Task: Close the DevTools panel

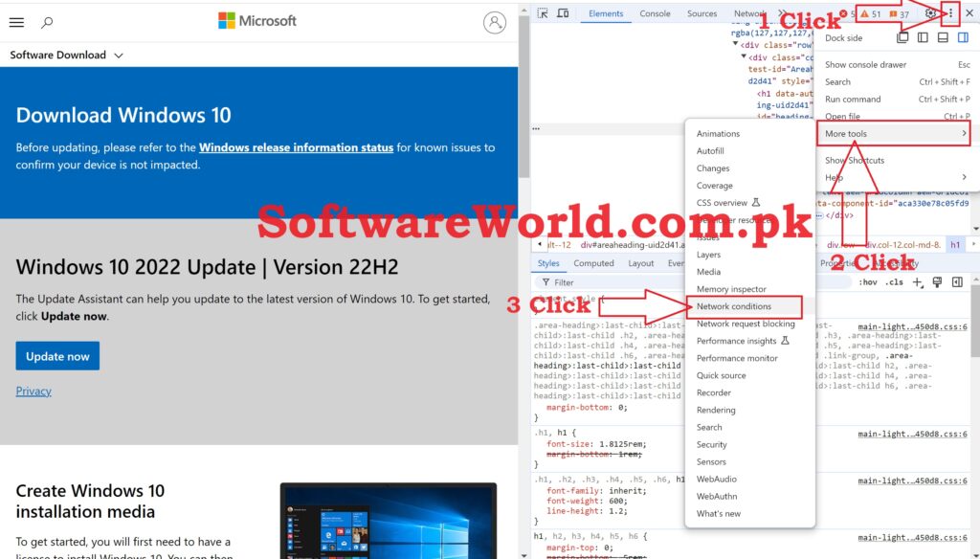Action: click(x=969, y=13)
